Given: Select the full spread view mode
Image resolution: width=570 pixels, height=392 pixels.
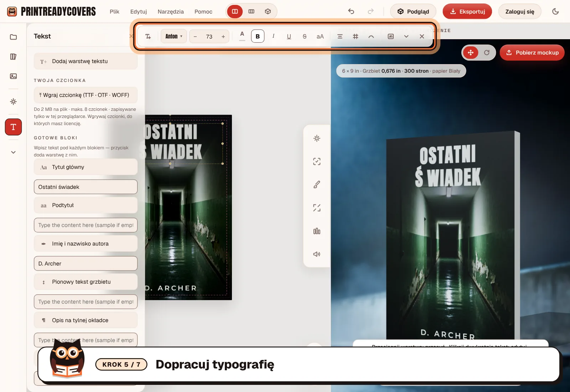Looking at the screenshot, I should pos(252,11).
